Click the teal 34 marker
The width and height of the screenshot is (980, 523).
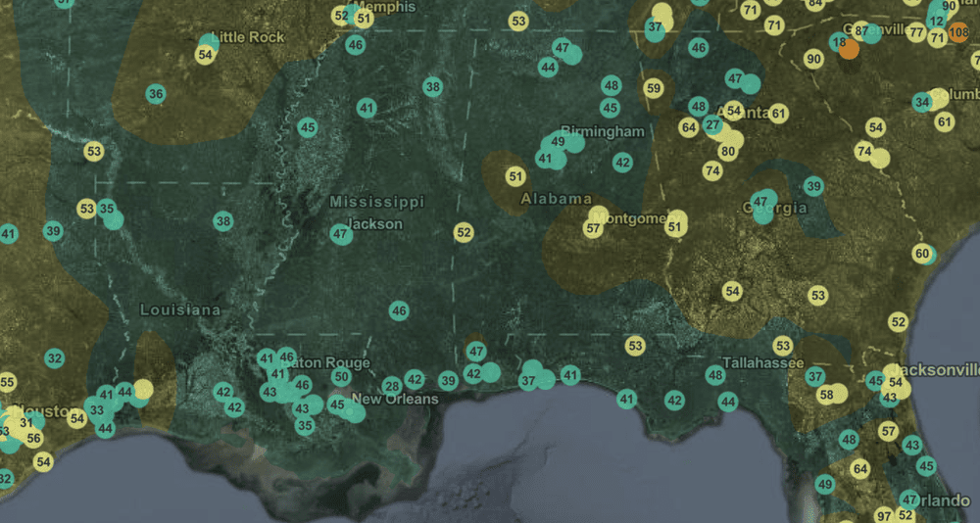click(922, 102)
